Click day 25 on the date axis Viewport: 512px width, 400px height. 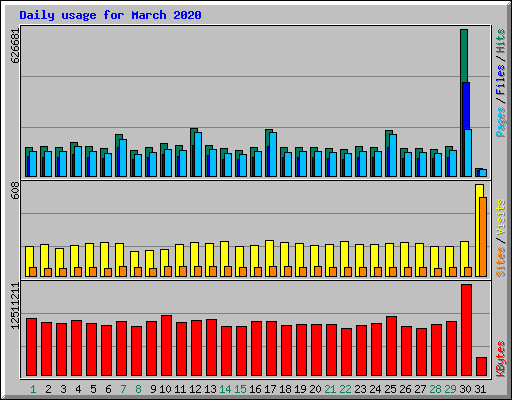pos(390,389)
